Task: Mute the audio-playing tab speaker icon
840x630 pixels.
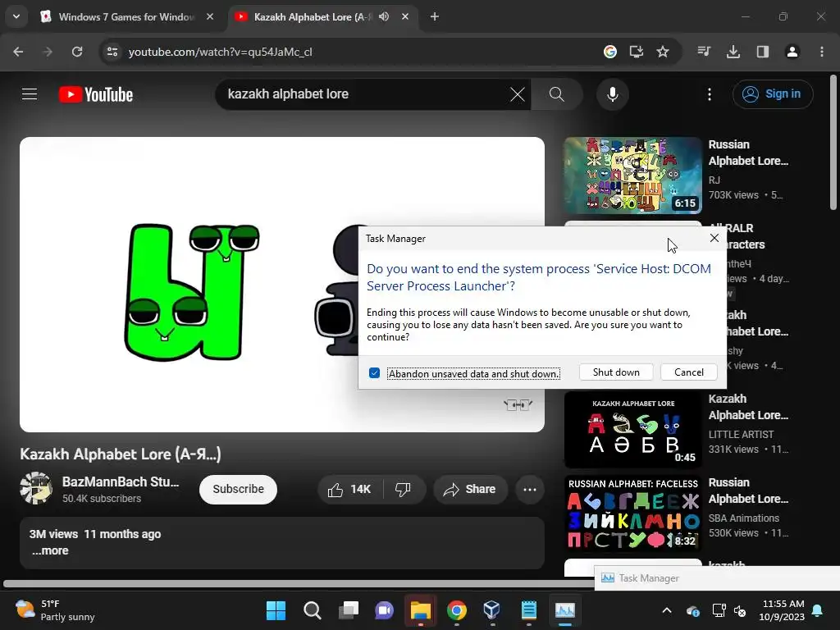Action: 384,17
